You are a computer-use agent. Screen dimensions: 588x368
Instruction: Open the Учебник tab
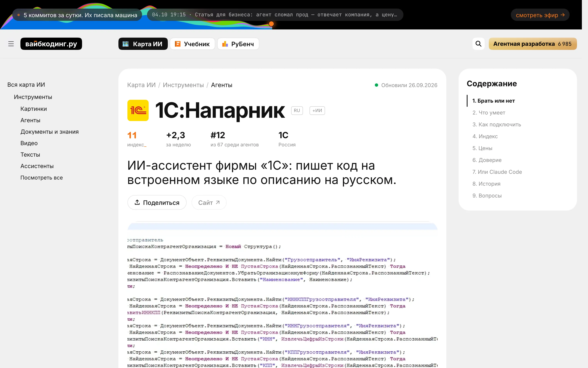193,44
